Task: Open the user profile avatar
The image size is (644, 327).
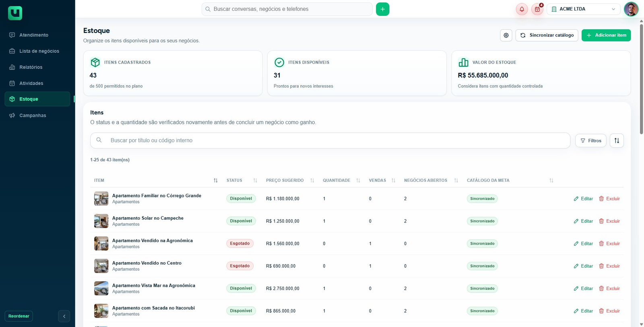Action: pyautogui.click(x=631, y=9)
